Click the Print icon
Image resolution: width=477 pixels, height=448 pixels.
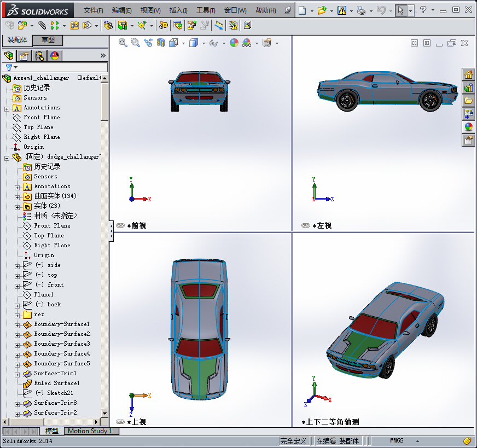361,10
